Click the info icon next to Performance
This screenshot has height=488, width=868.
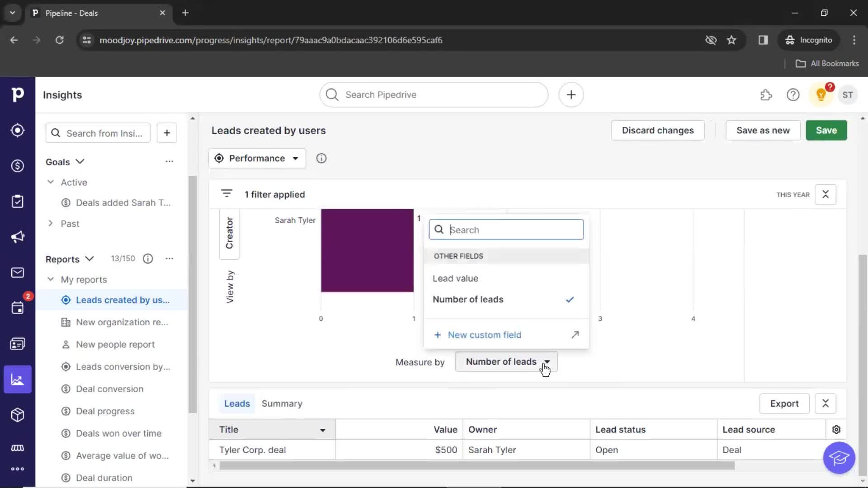(321, 157)
